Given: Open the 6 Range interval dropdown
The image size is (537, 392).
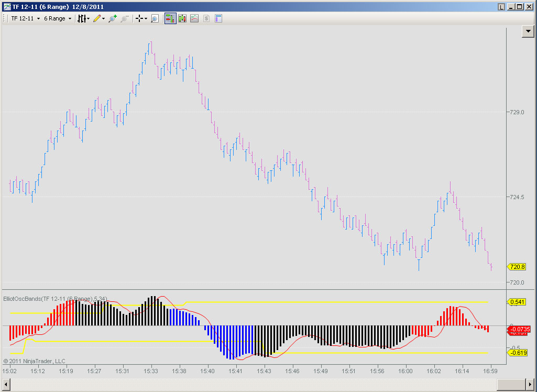Looking at the screenshot, I should 58,18.
